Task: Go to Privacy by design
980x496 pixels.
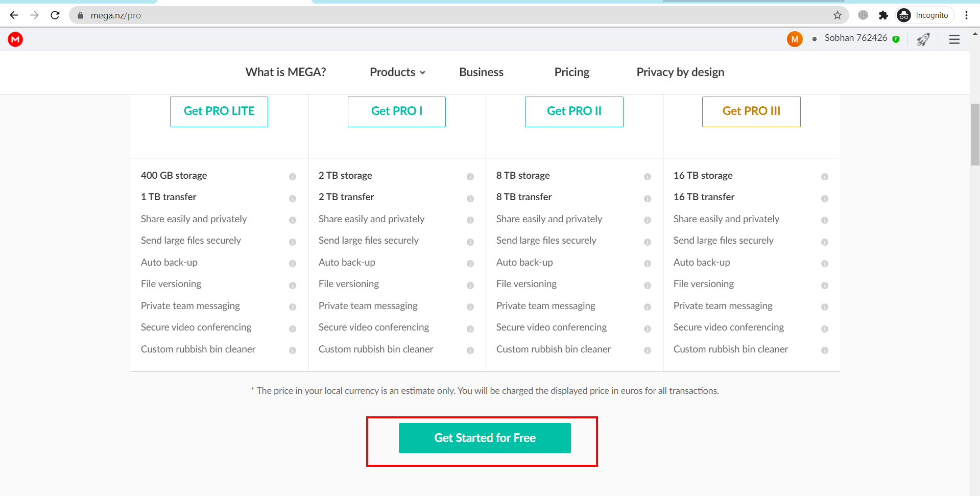Action: coord(680,72)
